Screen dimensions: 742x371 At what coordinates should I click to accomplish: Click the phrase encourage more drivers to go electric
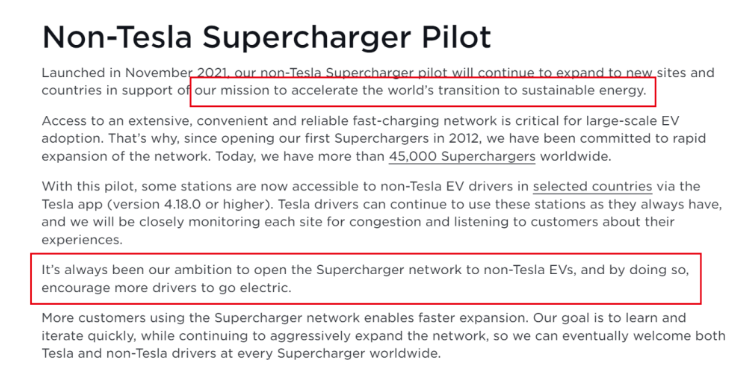pos(166,288)
